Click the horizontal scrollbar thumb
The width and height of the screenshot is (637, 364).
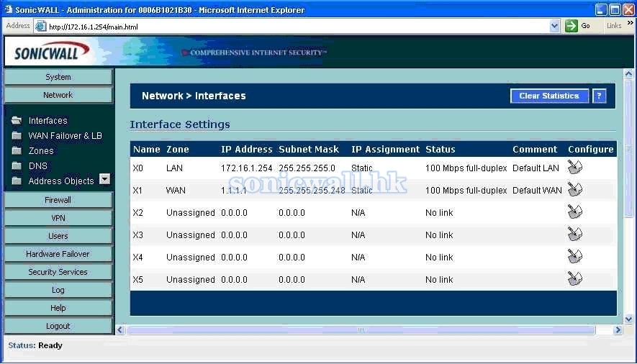pyautogui.click(x=361, y=329)
